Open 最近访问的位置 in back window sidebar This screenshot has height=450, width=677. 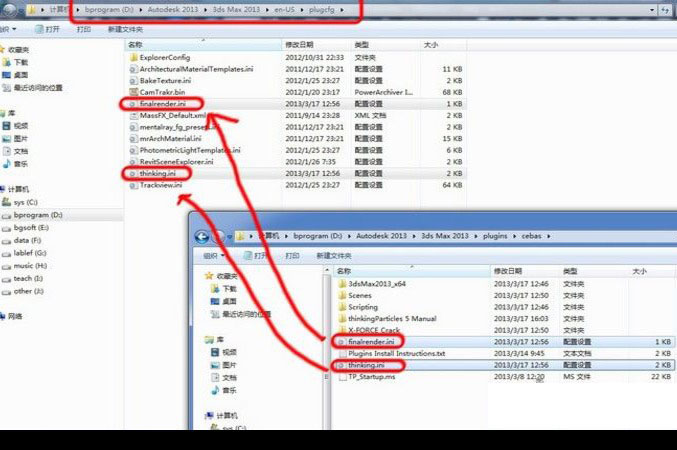coord(32,88)
